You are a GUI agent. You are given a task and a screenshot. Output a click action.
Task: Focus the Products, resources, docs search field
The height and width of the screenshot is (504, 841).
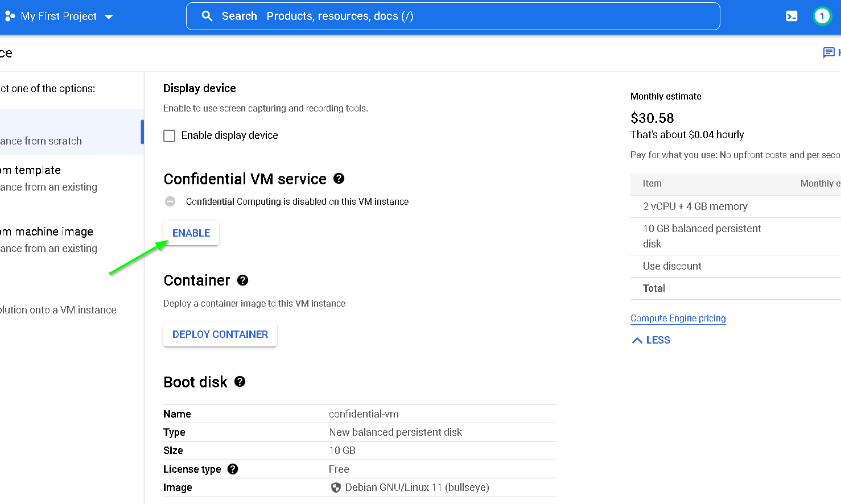pyautogui.click(x=453, y=16)
